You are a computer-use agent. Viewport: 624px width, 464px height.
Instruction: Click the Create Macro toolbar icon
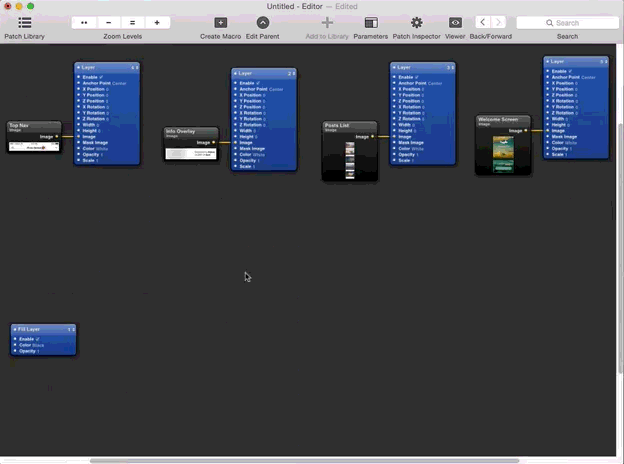tap(221, 23)
